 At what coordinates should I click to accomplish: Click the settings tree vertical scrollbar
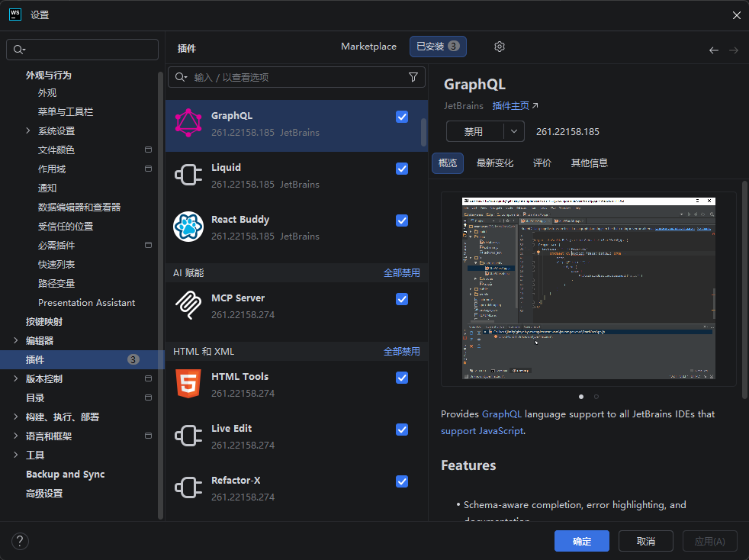coord(160,295)
